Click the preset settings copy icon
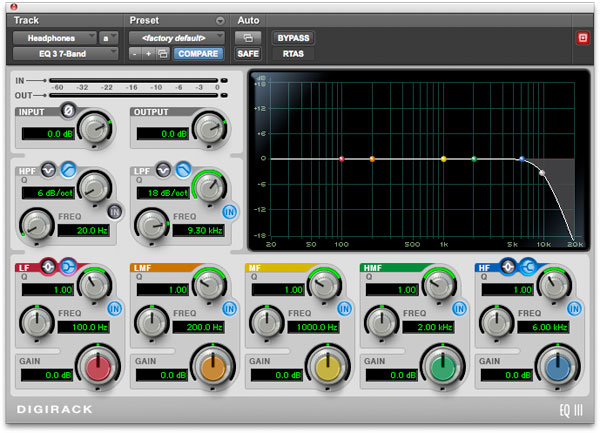This screenshot has width=600, height=433. tap(163, 54)
